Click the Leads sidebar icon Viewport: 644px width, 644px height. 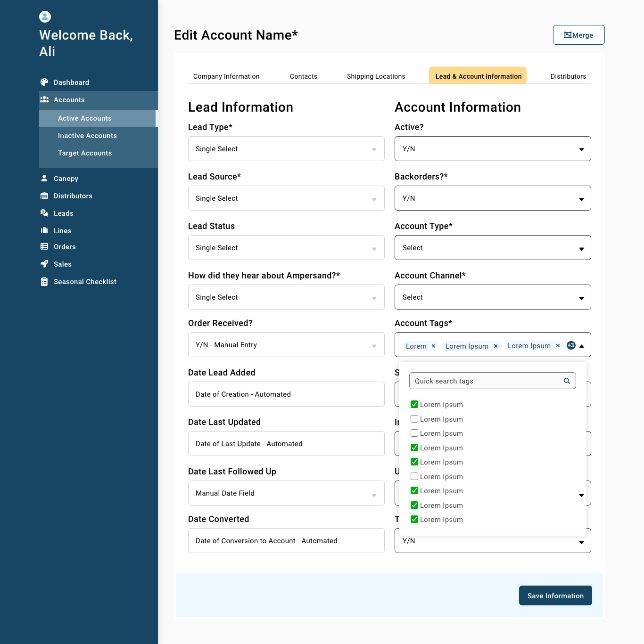pyautogui.click(x=44, y=213)
